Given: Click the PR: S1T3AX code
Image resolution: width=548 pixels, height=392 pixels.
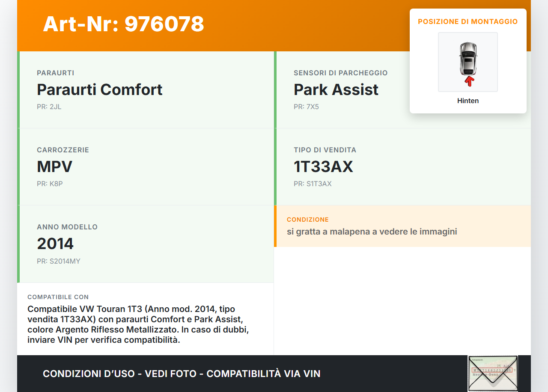Looking at the screenshot, I should pyautogui.click(x=313, y=184).
